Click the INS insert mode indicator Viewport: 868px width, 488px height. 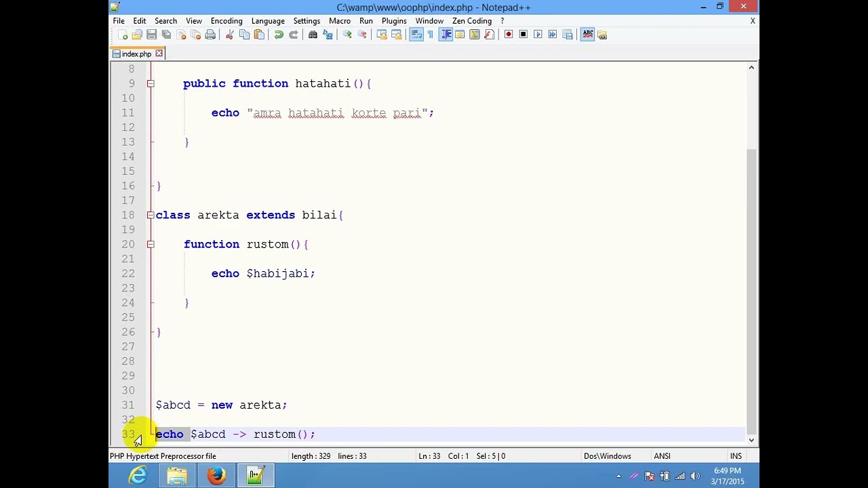[736, 456]
